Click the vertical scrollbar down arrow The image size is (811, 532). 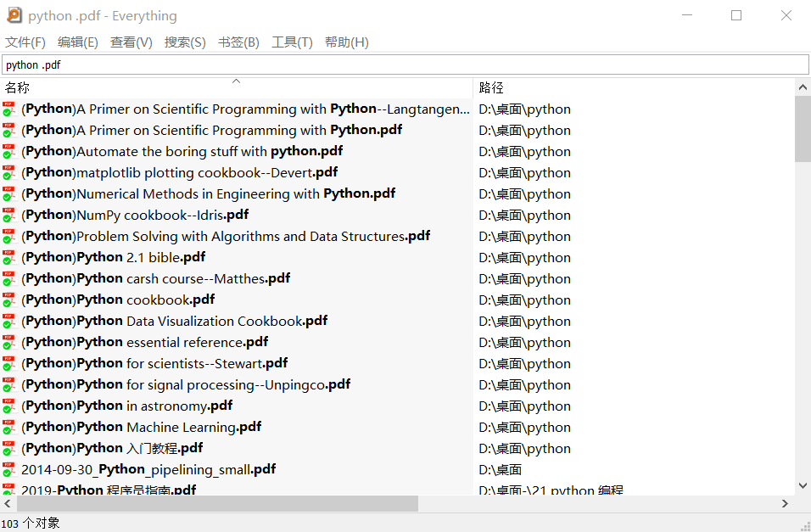tap(803, 486)
